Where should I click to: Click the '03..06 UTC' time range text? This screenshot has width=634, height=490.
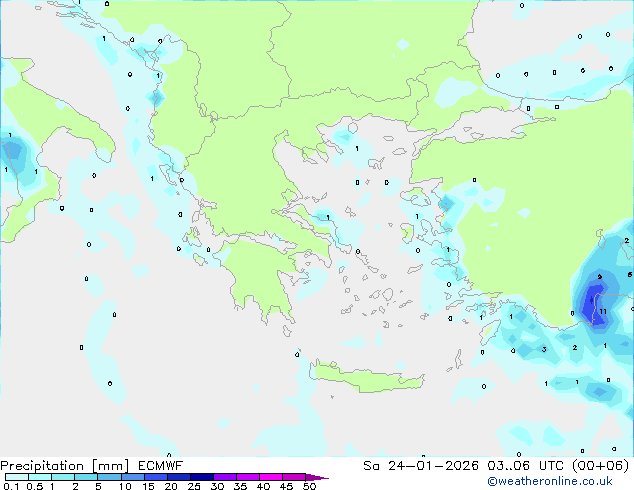coord(525,466)
